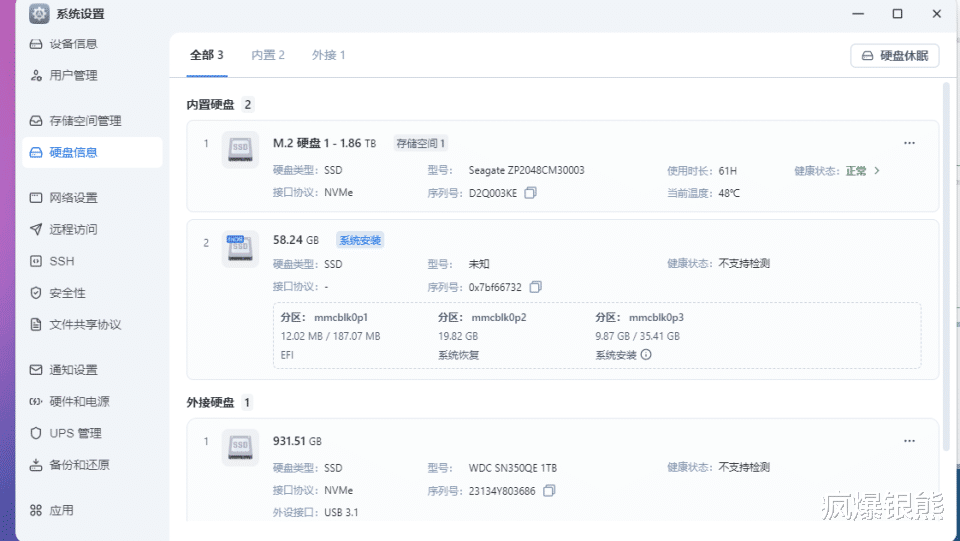Click the M.2 硬盘 1 SSD drive icon
The image size is (960, 541).
(240, 149)
